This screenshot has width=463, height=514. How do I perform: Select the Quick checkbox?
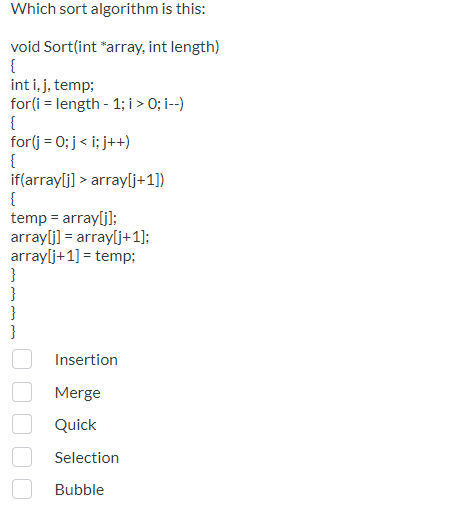(x=22, y=424)
